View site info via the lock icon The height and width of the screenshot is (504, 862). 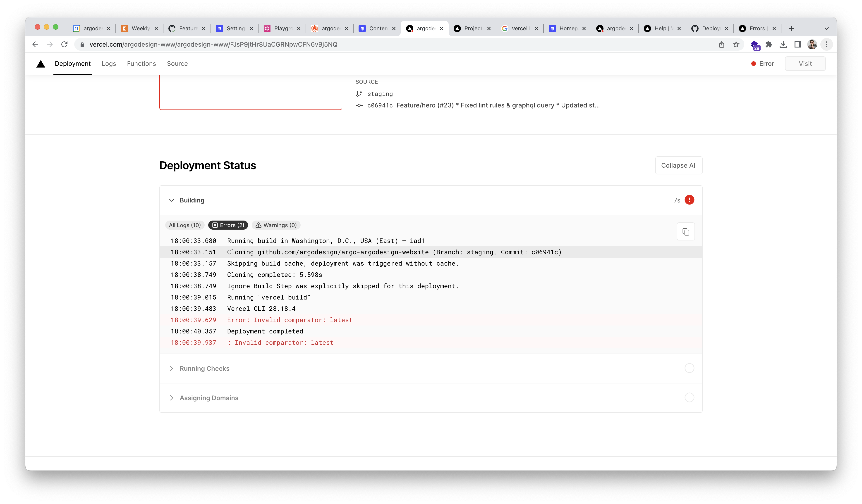click(x=82, y=44)
